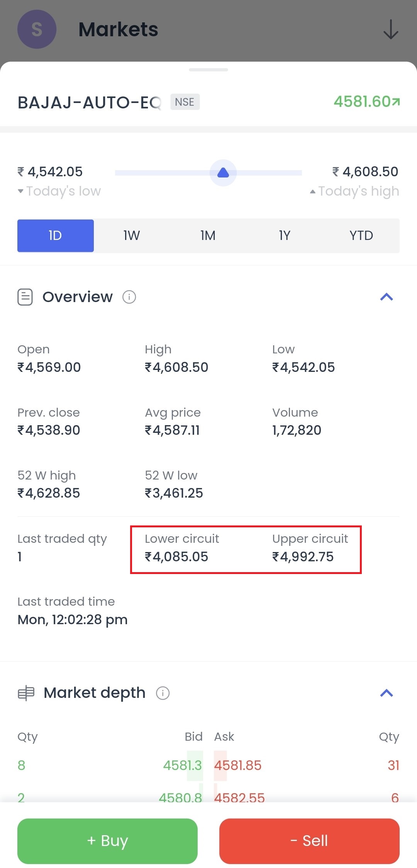
Task: Tap the last price 4581.60
Action: 362,101
